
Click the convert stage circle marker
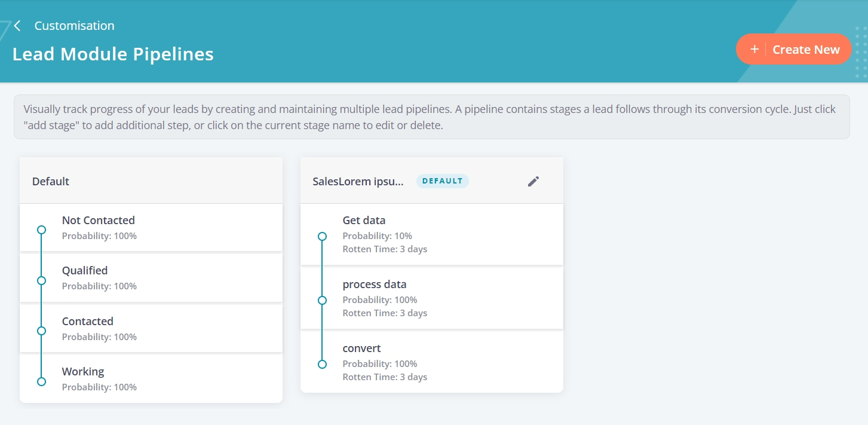[x=322, y=364]
